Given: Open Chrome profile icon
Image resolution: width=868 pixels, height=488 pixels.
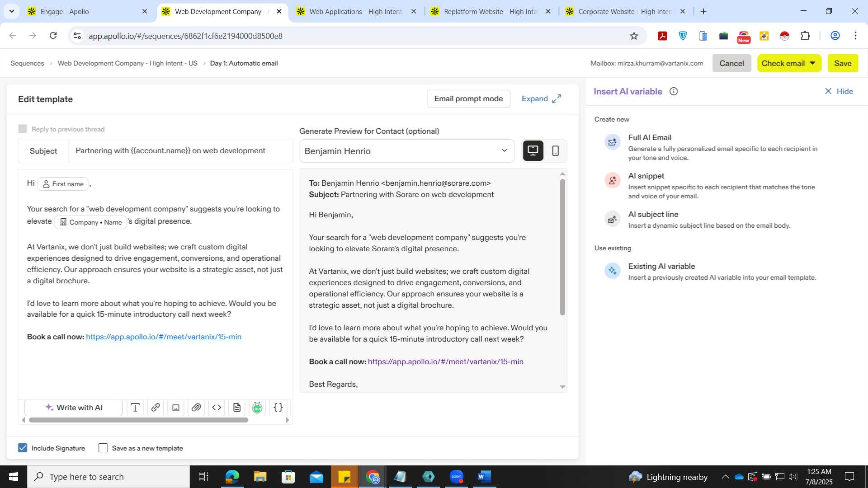Looking at the screenshot, I should tap(835, 36).
